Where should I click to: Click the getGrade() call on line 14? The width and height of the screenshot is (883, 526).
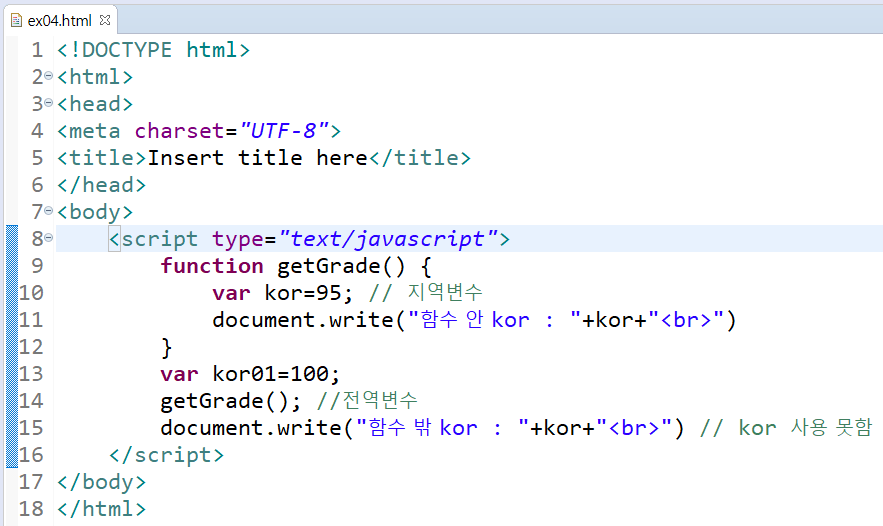(231, 402)
